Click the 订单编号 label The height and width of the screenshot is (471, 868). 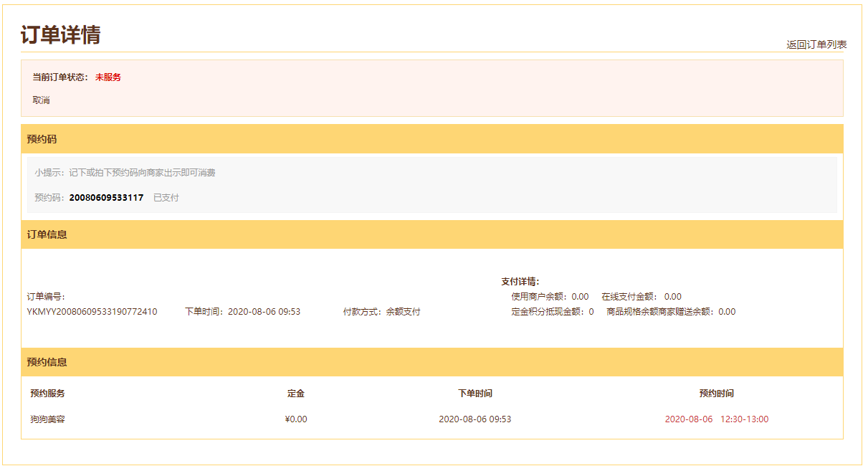pos(46,297)
